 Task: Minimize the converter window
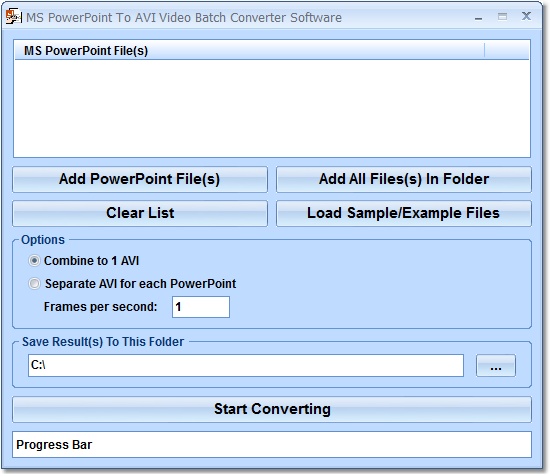(478, 17)
